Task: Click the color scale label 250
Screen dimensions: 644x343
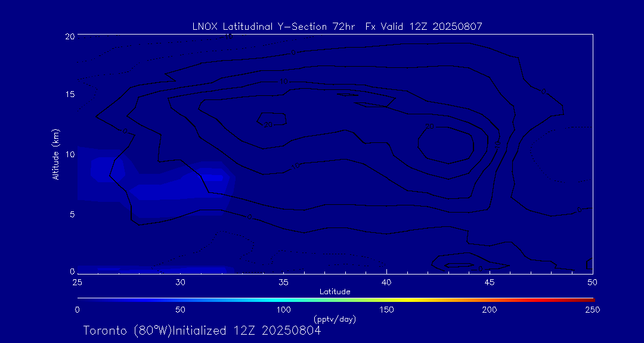Action: pyautogui.click(x=592, y=310)
